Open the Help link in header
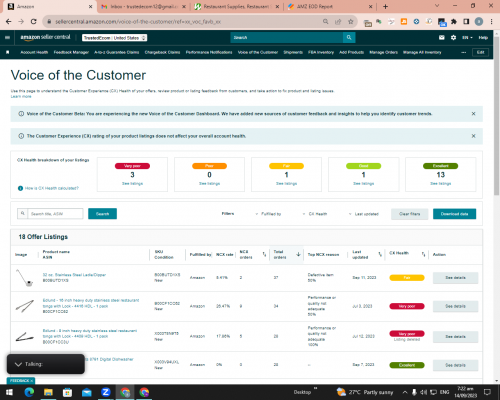This screenshot has width=500, height=400. pos(483,38)
